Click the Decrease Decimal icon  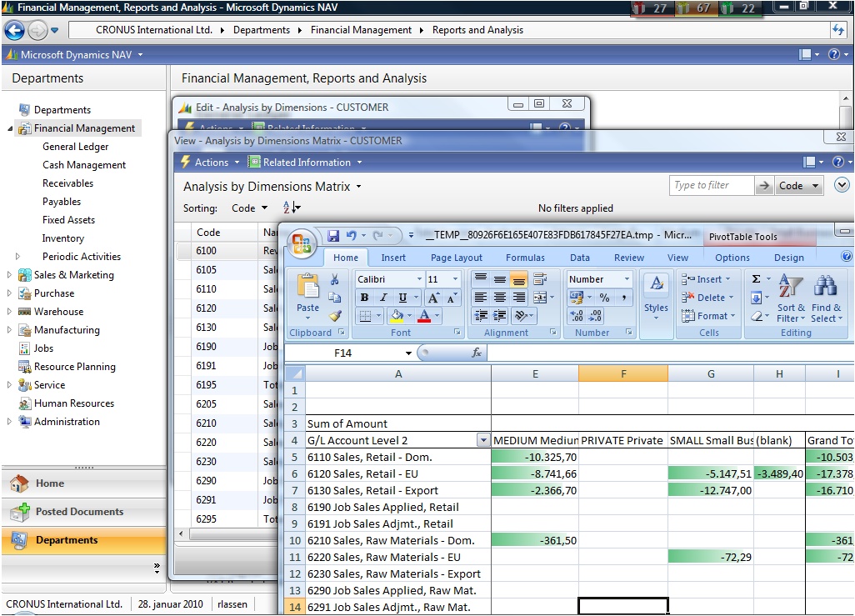tap(596, 316)
